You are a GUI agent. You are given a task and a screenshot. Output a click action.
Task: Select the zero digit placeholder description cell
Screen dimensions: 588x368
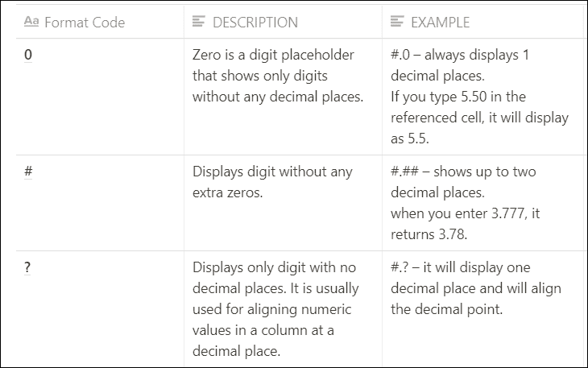coord(283,97)
